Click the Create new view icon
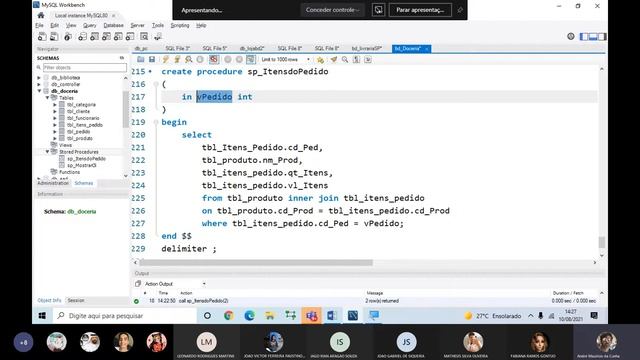640x360 pixels. [x=106, y=37]
